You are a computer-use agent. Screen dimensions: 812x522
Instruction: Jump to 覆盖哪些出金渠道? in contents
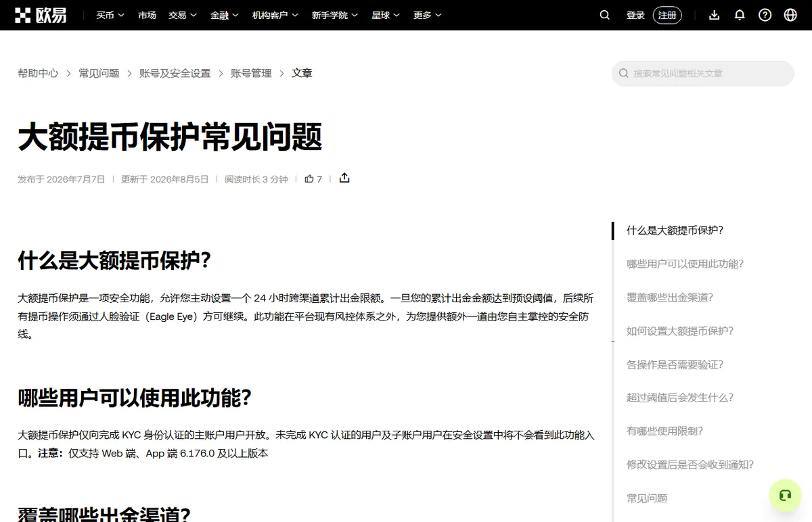pos(670,297)
